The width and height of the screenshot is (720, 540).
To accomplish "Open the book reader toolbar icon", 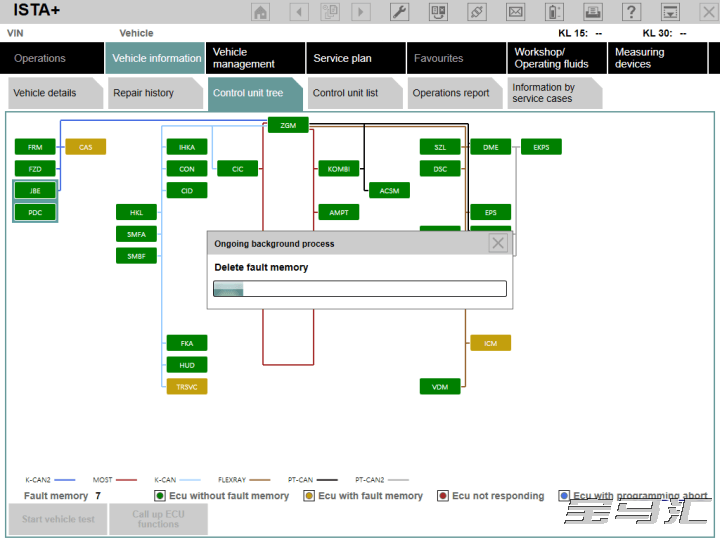I will (438, 11).
